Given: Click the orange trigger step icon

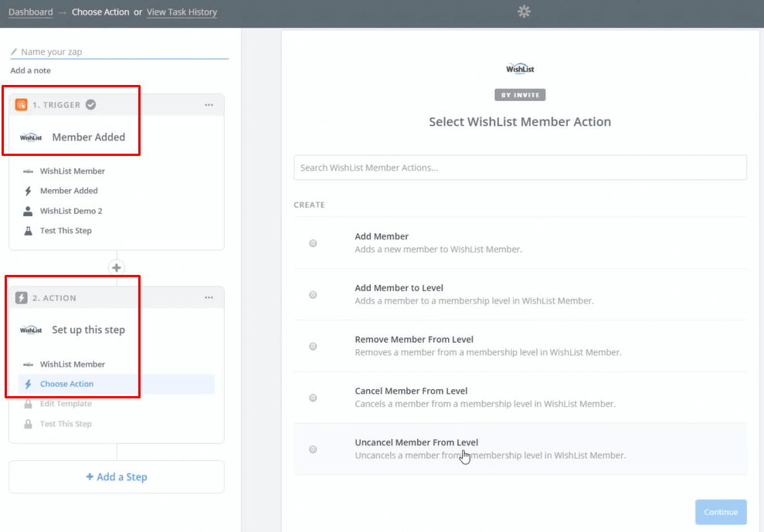Looking at the screenshot, I should (x=21, y=105).
